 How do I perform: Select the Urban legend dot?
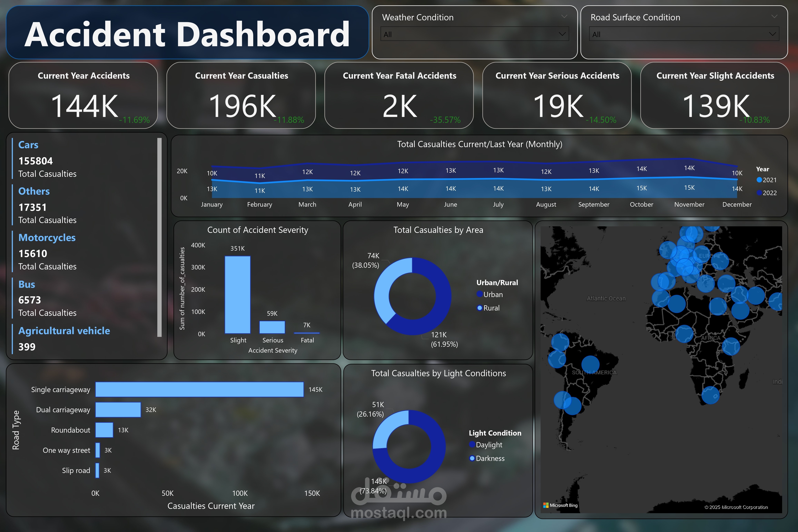[479, 294]
